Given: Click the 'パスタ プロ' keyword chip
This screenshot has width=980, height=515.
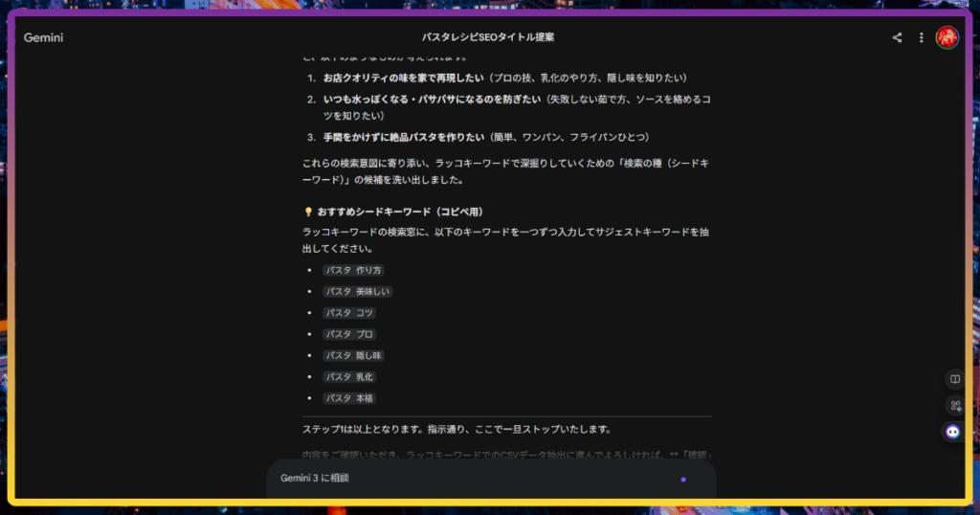Looking at the screenshot, I should (x=349, y=334).
